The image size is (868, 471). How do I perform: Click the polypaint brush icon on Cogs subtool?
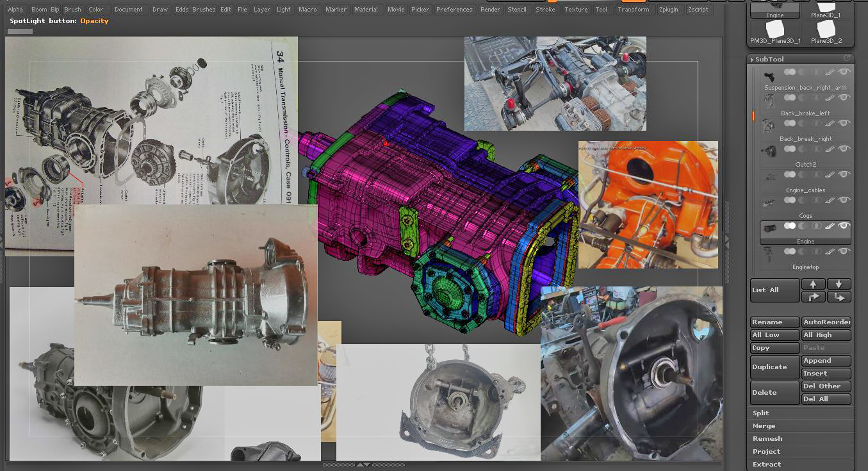(830, 201)
